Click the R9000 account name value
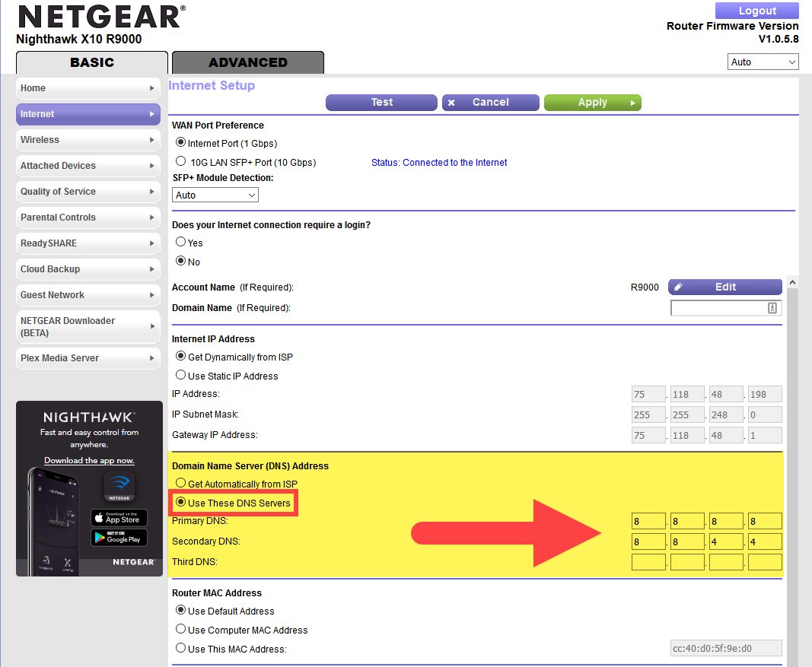This screenshot has width=812, height=667. 645,287
